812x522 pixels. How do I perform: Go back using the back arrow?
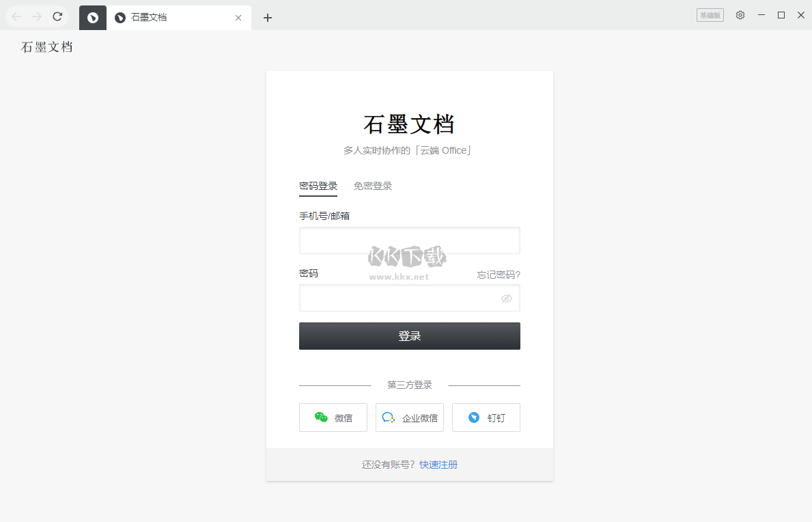(15, 16)
